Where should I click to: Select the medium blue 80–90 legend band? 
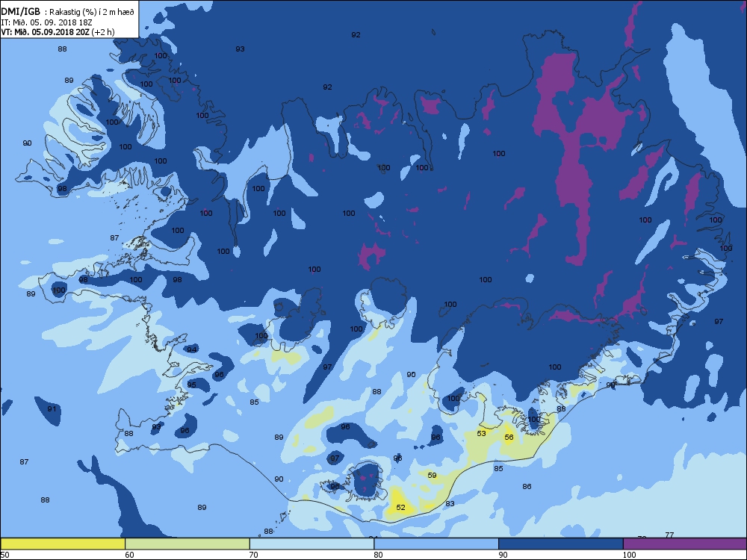coord(436,544)
